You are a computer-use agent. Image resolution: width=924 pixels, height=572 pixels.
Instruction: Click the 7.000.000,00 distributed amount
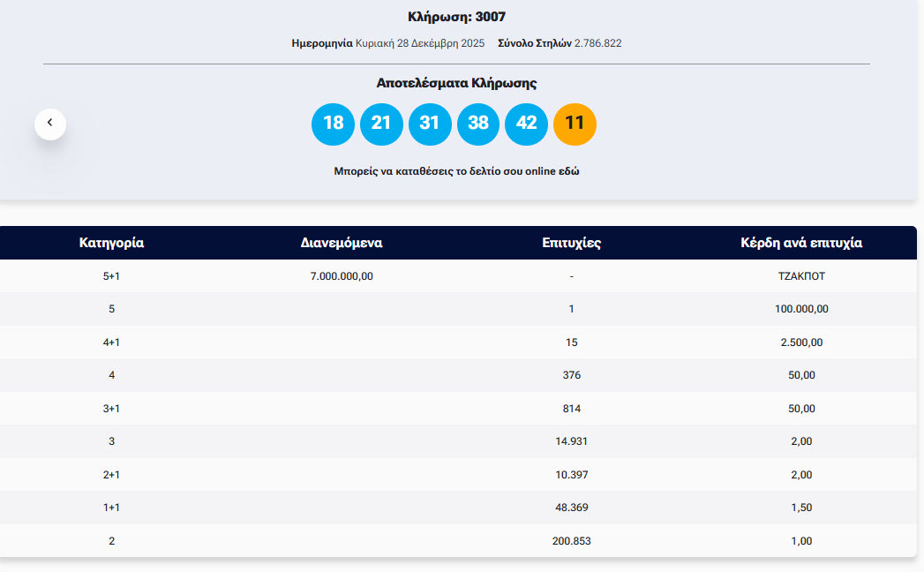(342, 276)
